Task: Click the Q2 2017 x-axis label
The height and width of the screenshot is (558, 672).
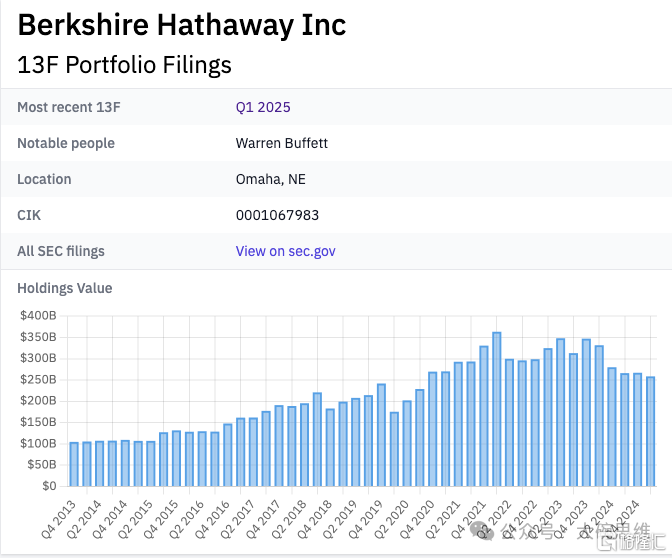Action: click(238, 519)
